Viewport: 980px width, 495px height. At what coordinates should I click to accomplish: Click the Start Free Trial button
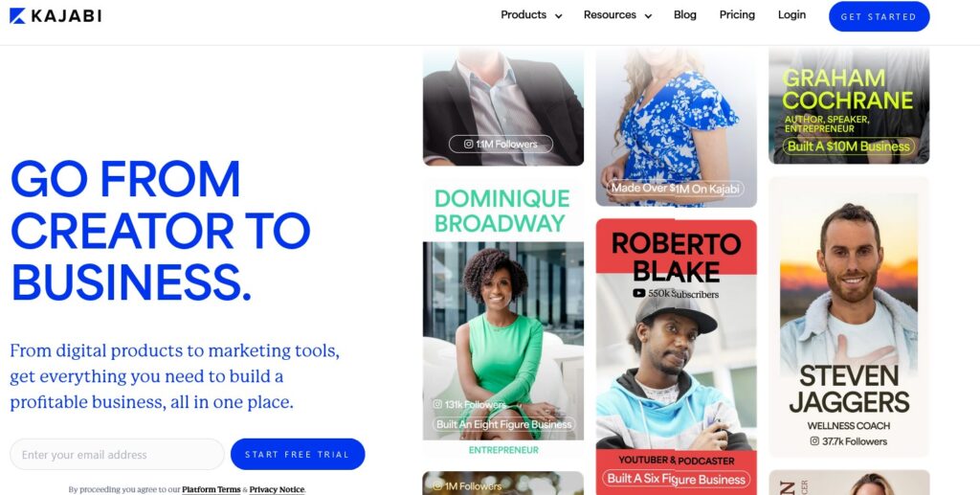tap(298, 455)
